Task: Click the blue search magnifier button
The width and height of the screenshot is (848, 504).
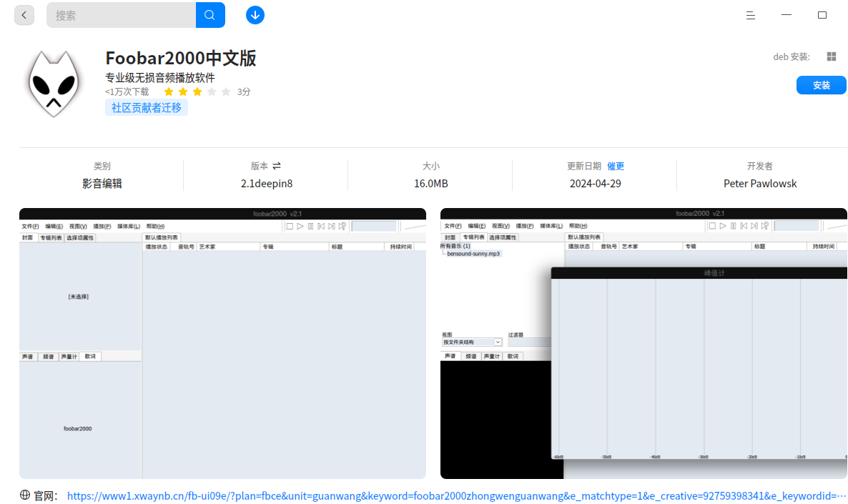Action: 209,15
